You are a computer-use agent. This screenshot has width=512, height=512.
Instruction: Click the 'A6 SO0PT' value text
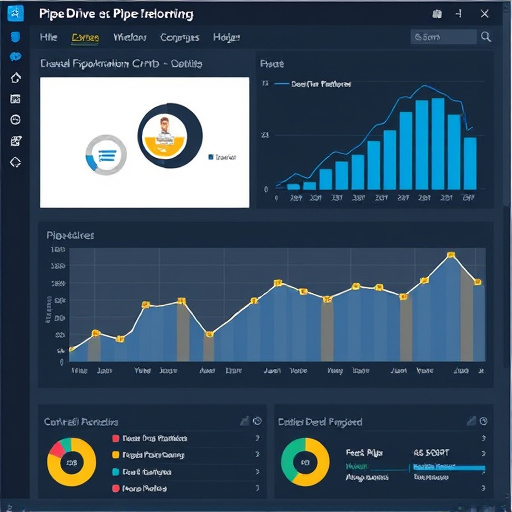[x=431, y=453]
